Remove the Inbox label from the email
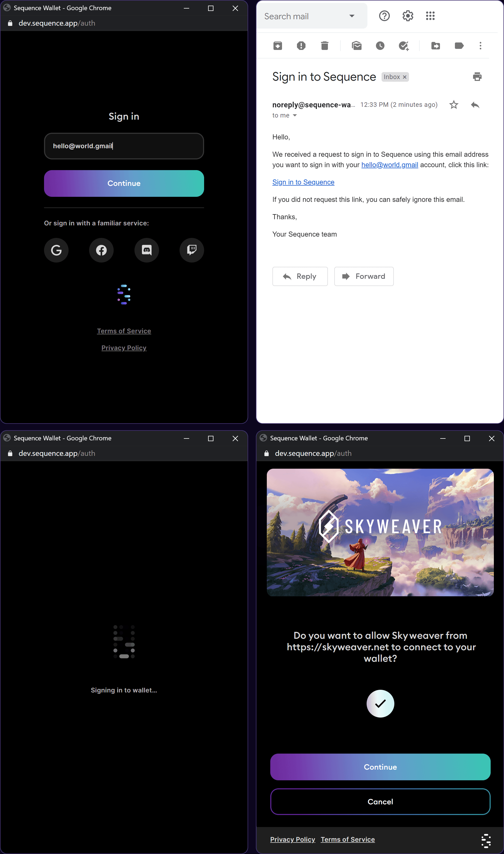This screenshot has height=854, width=504. pyautogui.click(x=404, y=77)
